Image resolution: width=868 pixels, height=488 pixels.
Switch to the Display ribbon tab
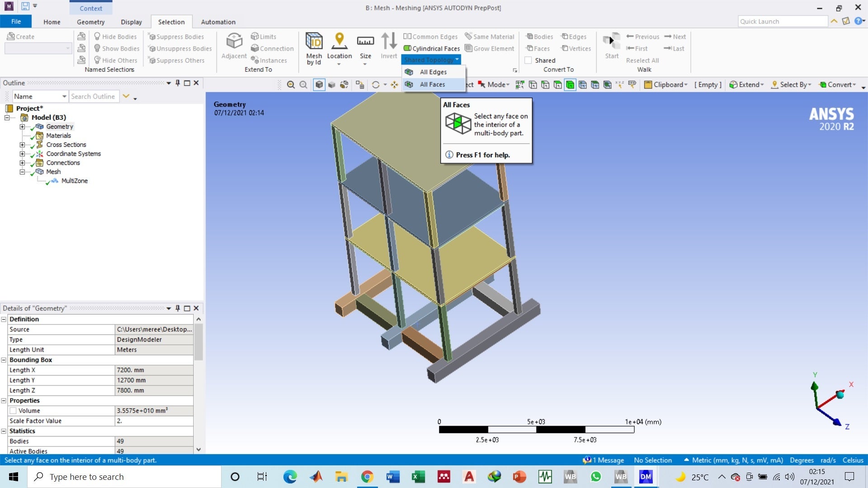coord(131,22)
